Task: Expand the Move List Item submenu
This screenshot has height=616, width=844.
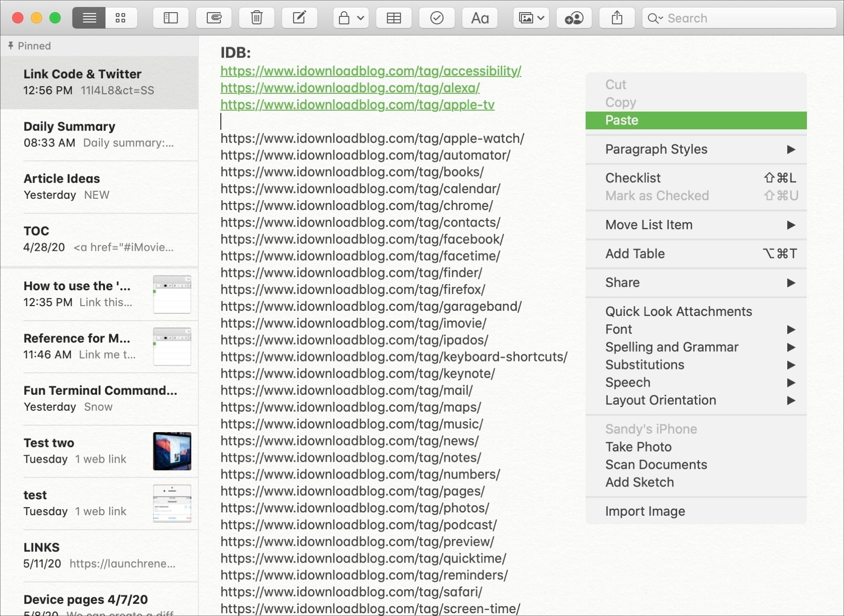Action: pos(696,225)
